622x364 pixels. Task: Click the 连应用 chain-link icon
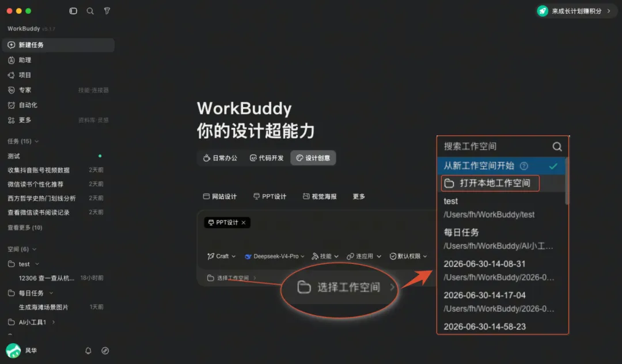pyautogui.click(x=350, y=256)
